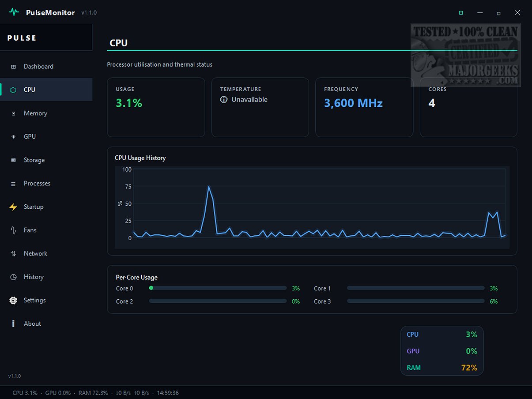Select the Memory chip icon

(13, 113)
